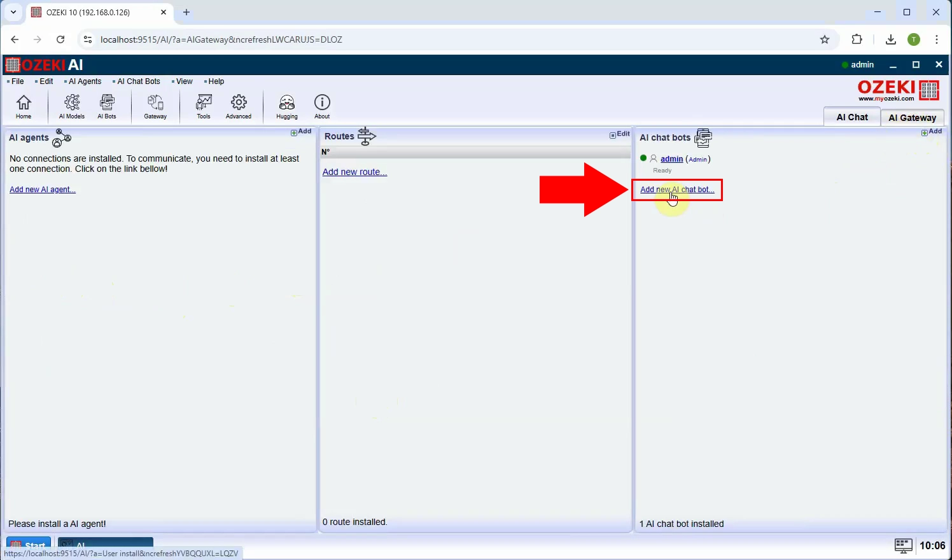Click 'Please install a AI agent!' status

pyautogui.click(x=57, y=524)
